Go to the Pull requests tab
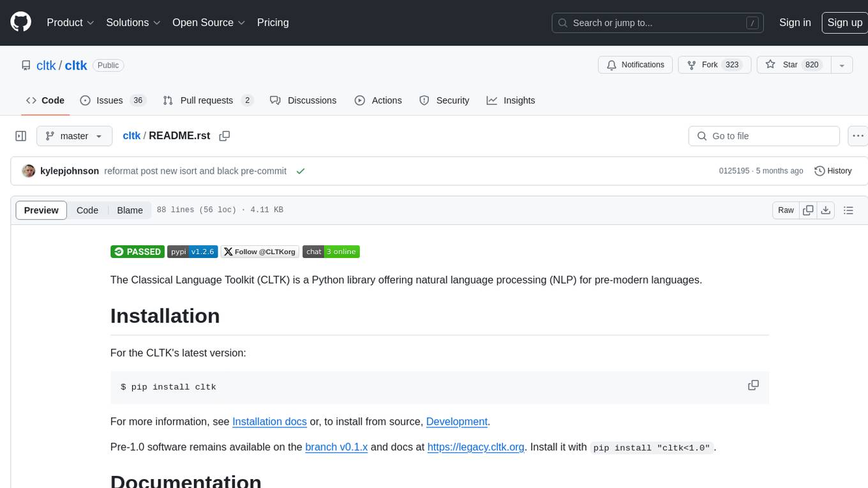This screenshot has width=868, height=488. click(207, 100)
